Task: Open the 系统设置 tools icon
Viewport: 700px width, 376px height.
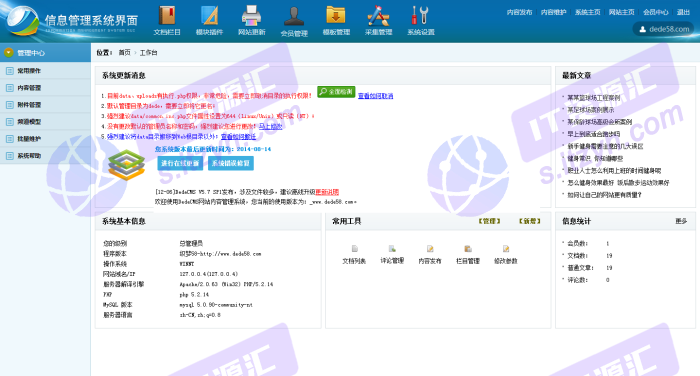Action: pos(420,15)
